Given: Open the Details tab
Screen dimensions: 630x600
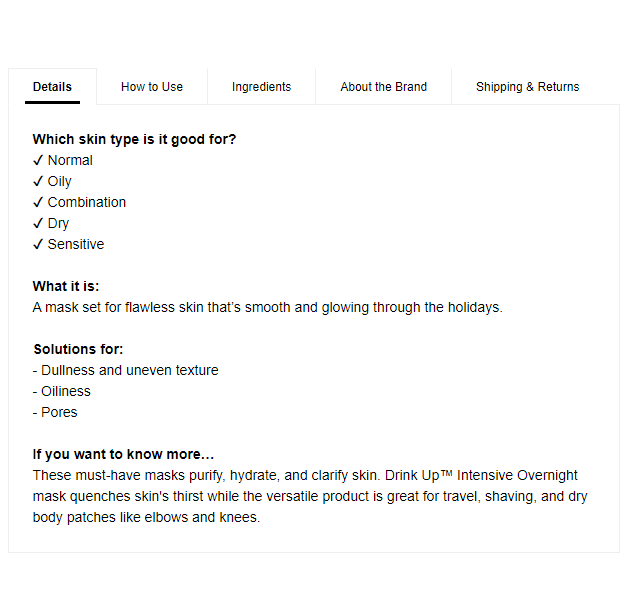Looking at the screenshot, I should pos(52,87).
